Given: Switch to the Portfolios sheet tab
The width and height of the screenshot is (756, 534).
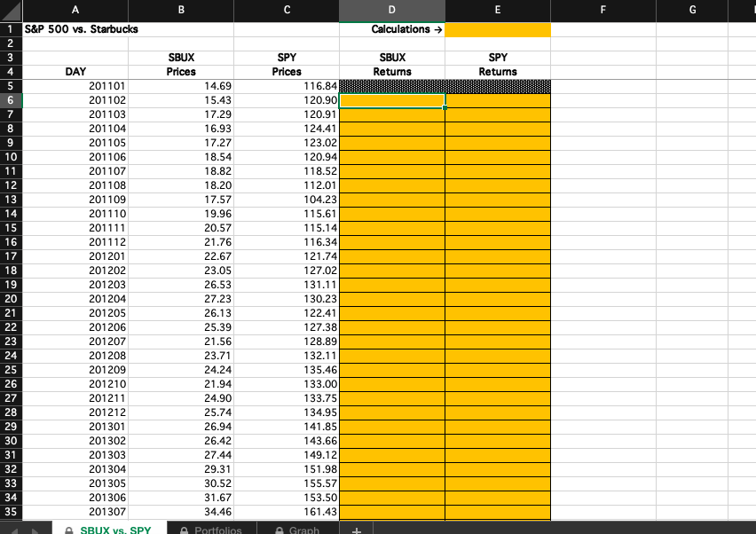Looking at the screenshot, I should coord(212,530).
